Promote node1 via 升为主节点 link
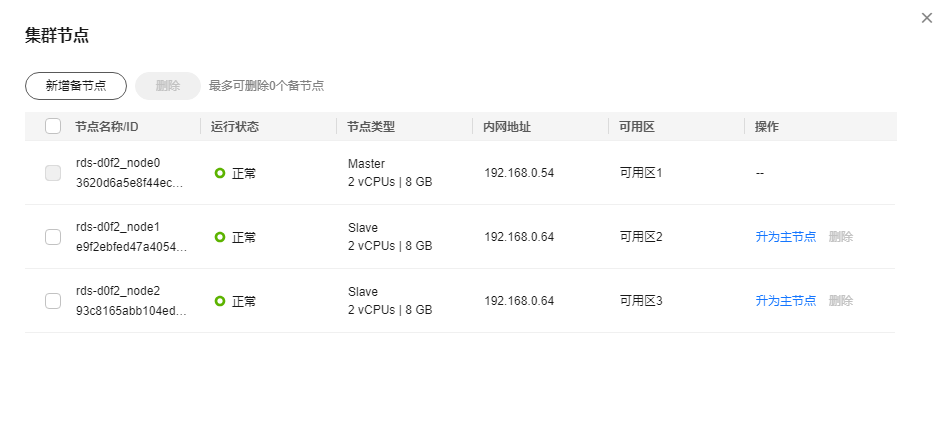The image size is (944, 435). [785, 237]
